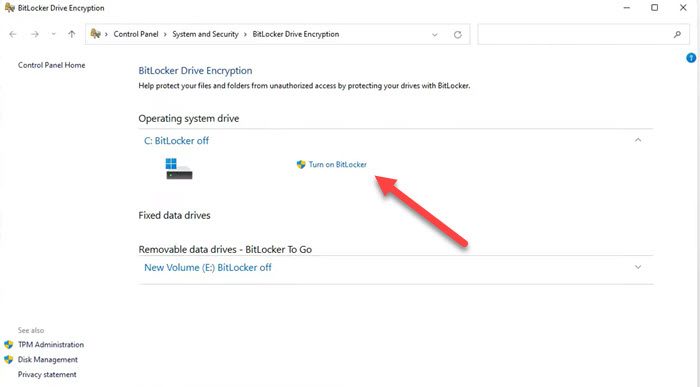Click the chevron before Control Panel breadcrumb
This screenshot has width=700, height=387.
click(106, 34)
